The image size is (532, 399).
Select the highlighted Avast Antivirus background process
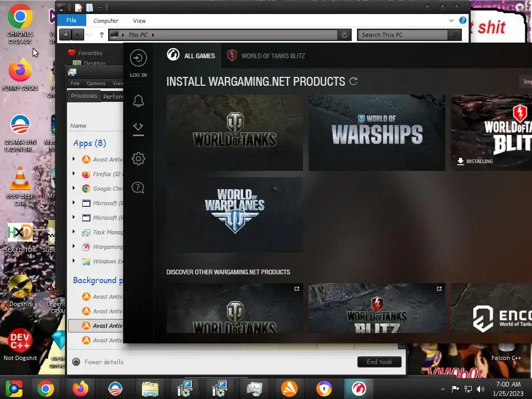click(x=96, y=326)
